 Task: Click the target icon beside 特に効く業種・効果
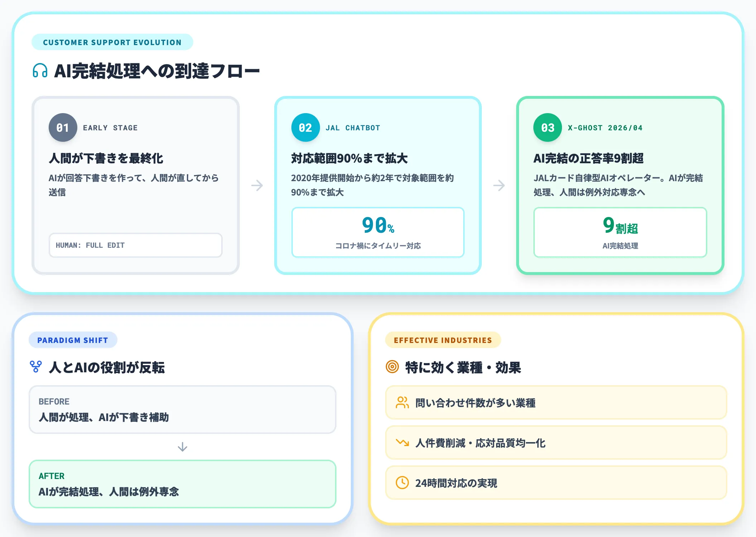point(392,367)
